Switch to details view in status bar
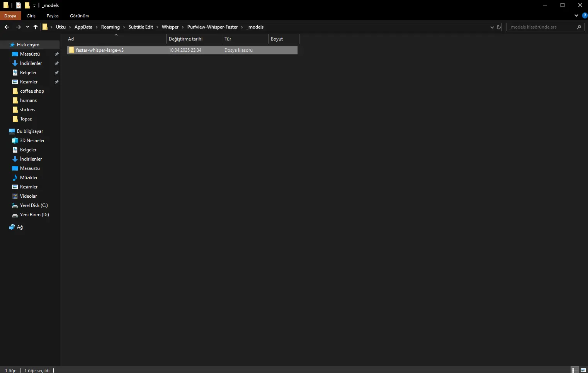588x373 pixels. tap(575, 370)
